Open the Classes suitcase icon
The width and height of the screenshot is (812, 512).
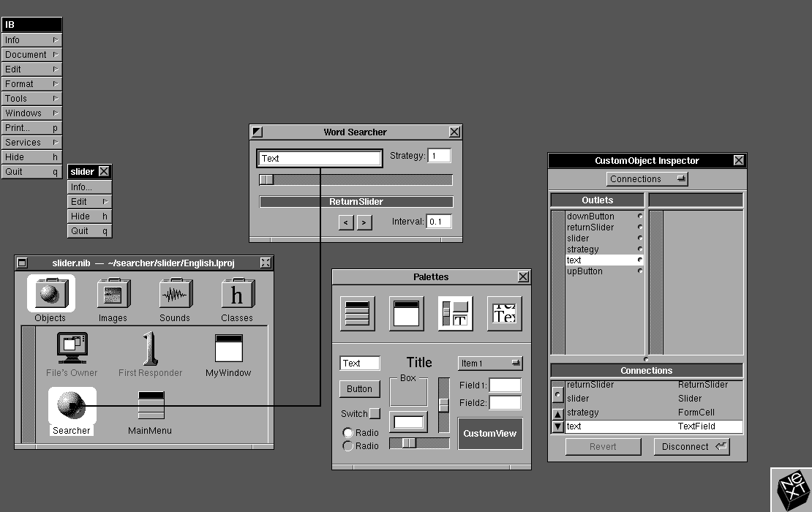click(236, 295)
